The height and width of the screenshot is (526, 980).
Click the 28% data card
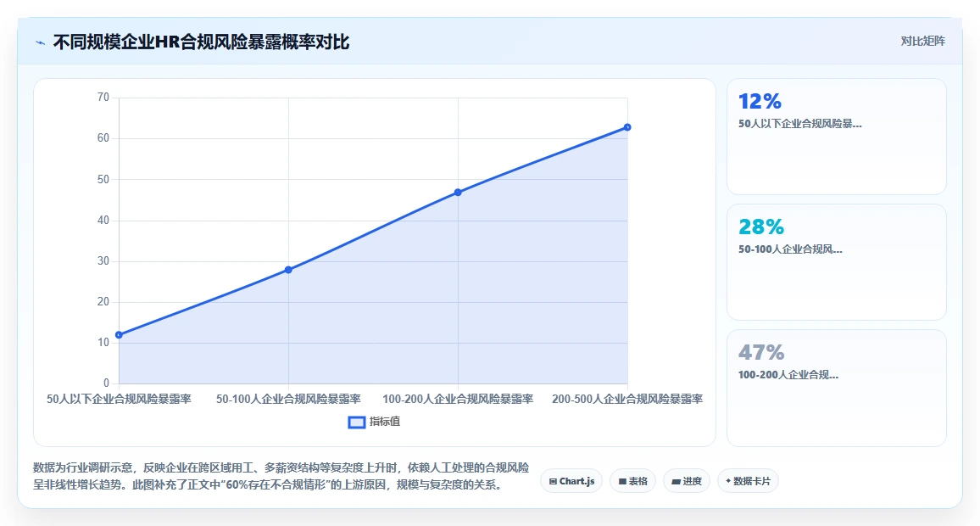pyautogui.click(x=836, y=262)
